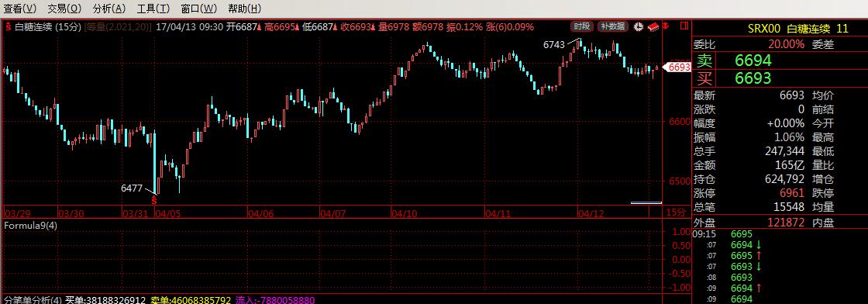Toggle the red panel layout icon
Screen dimensions: 868x304
pos(684,26)
